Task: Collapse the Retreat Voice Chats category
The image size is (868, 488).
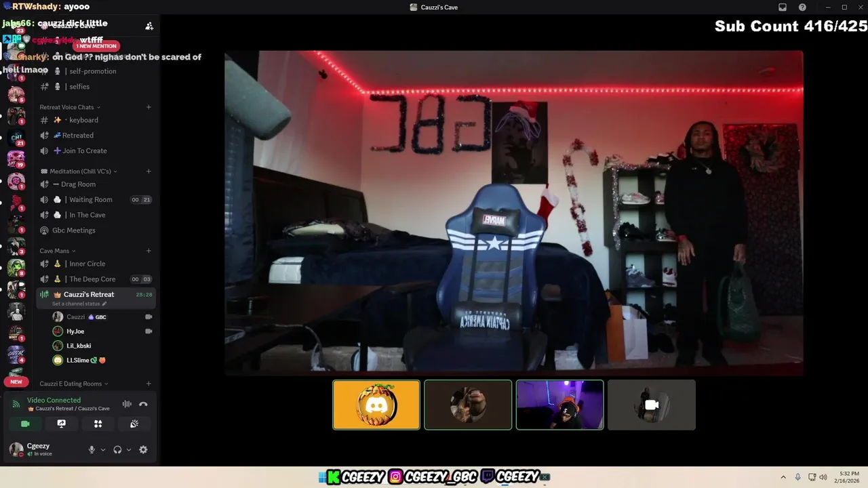Action: point(70,107)
